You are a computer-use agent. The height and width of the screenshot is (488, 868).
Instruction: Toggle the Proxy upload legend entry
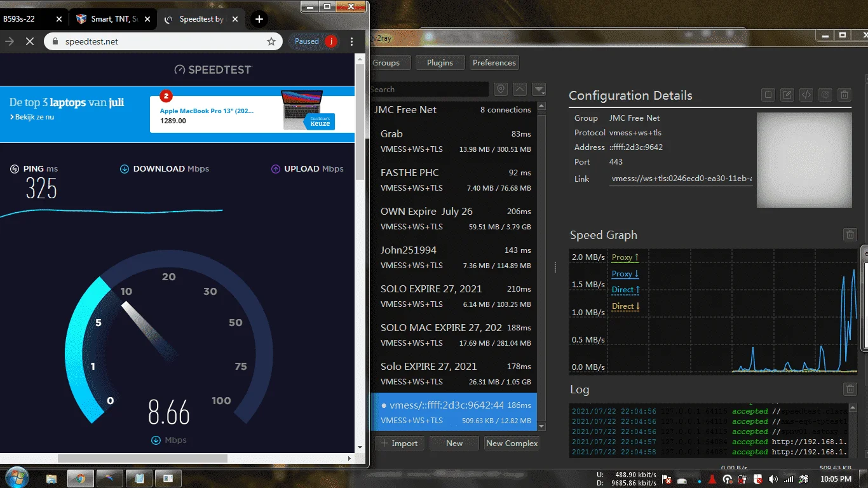click(625, 257)
